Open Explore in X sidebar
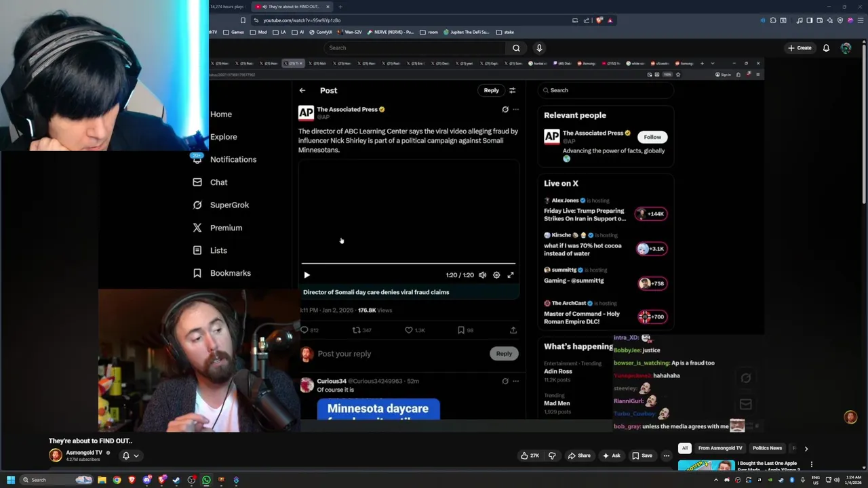Image resolution: width=868 pixels, height=488 pixels. [x=223, y=137]
